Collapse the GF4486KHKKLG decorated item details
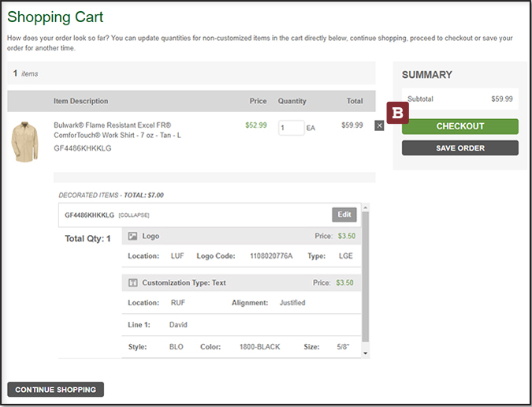The image size is (532, 407). 134,215
